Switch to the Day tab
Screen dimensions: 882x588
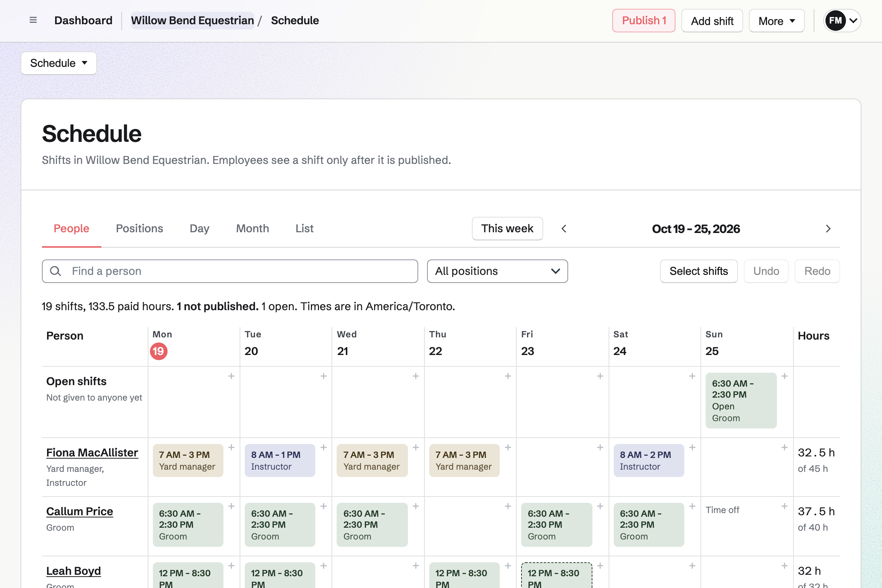(x=200, y=228)
